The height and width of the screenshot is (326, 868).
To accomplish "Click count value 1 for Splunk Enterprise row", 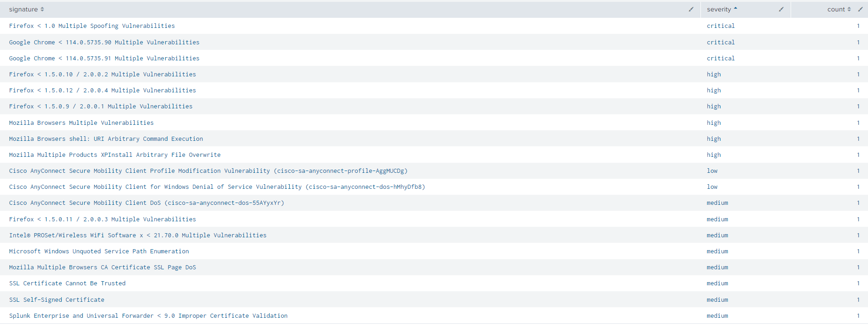I will tap(858, 315).
